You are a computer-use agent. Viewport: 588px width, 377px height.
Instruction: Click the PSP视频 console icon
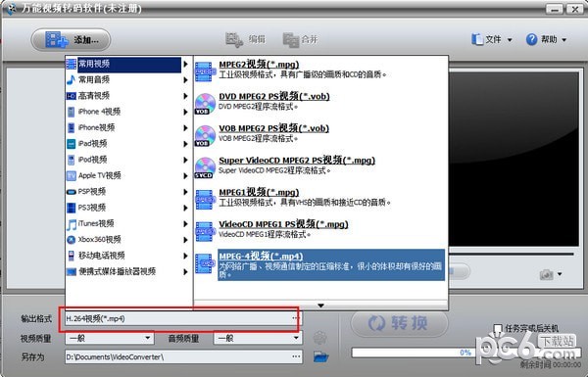[x=71, y=192]
